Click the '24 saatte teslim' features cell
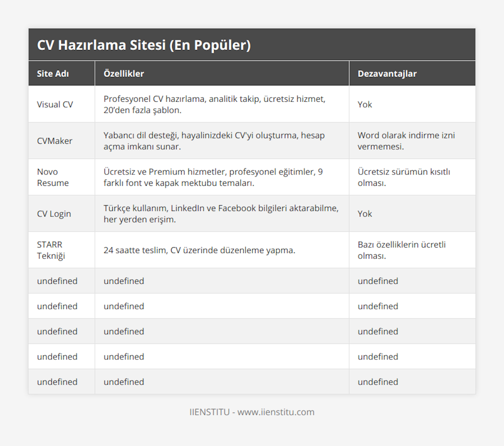 tap(199, 250)
